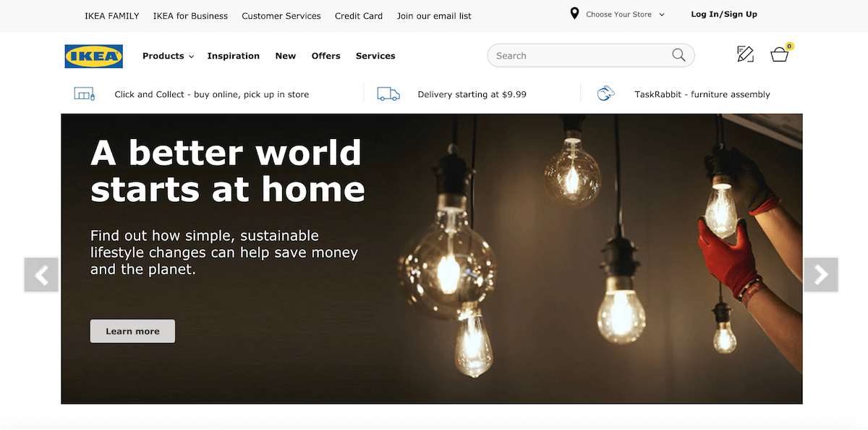Click the IKEA logo
Viewport: 868px width, 430px height.
pyautogui.click(x=94, y=56)
